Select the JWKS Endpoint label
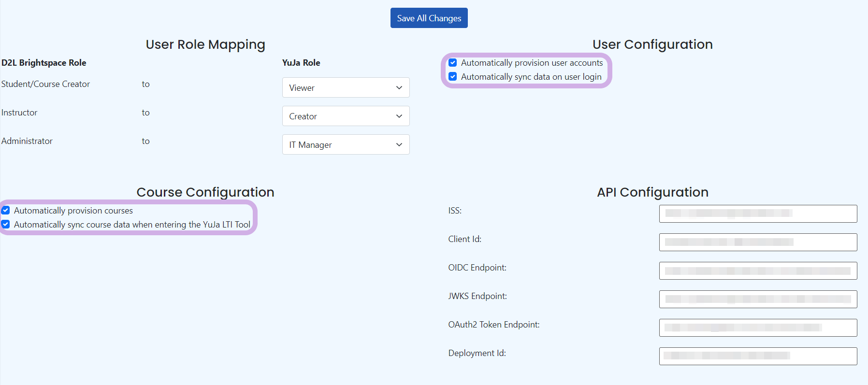Image resolution: width=868 pixels, height=385 pixels. tap(477, 296)
